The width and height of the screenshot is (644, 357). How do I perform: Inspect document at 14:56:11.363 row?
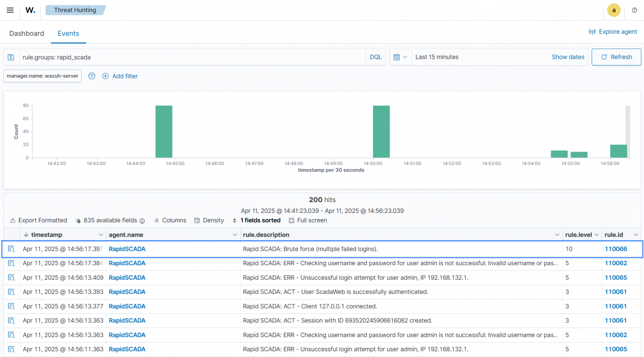click(x=11, y=349)
